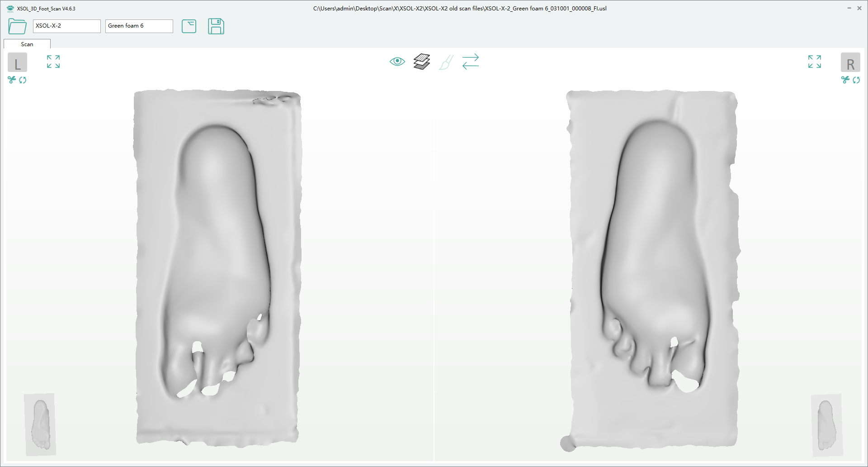Click the new scan file icon
Viewport: 868px width, 467px height.
click(x=189, y=26)
